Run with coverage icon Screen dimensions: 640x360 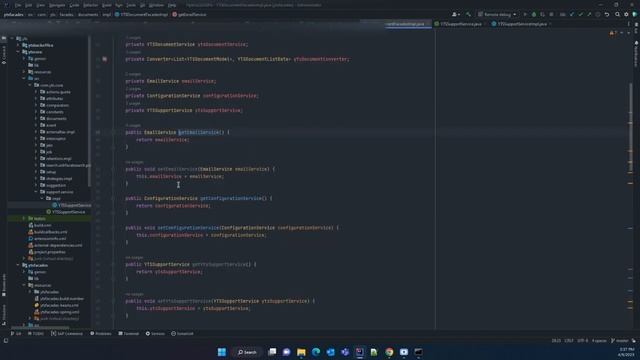(x=542, y=14)
